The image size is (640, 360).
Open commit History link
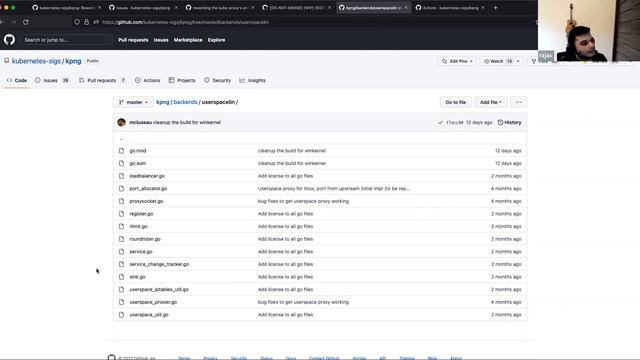pos(509,122)
